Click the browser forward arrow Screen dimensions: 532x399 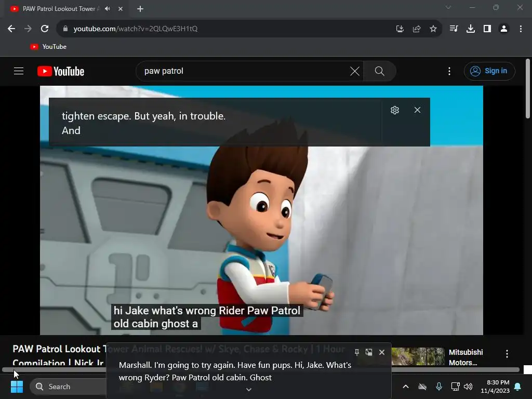tap(28, 29)
